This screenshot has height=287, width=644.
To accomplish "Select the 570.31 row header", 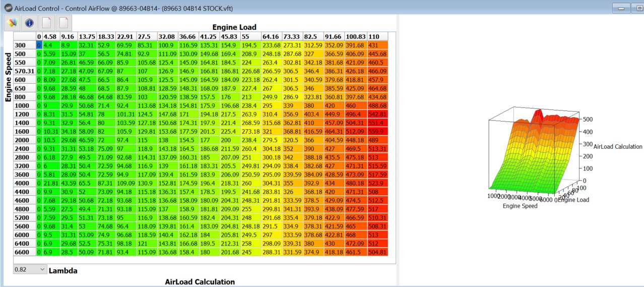I will [x=25, y=71].
